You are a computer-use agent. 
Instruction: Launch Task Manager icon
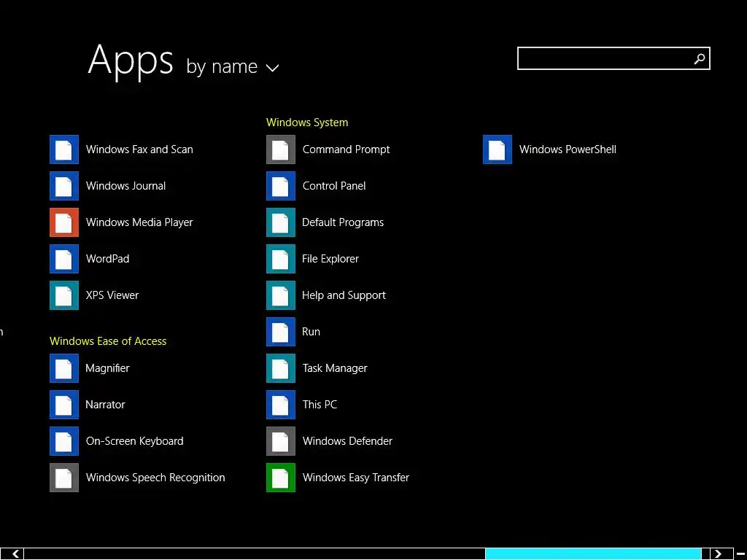tap(281, 368)
